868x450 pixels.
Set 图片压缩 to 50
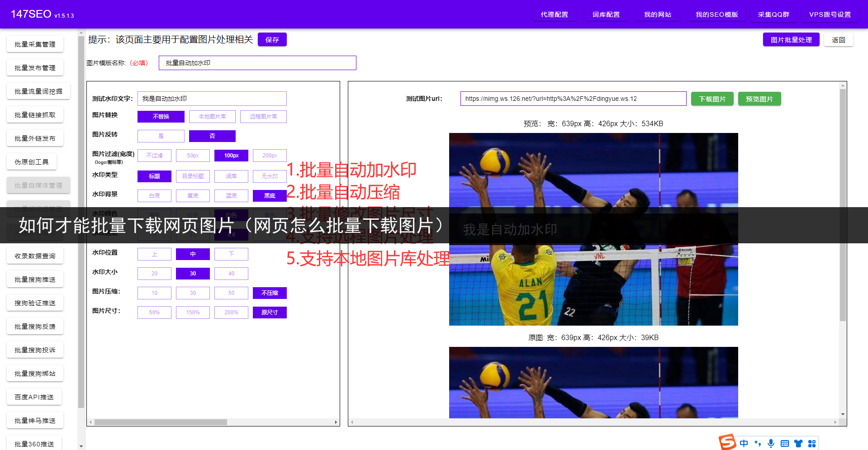tap(231, 293)
